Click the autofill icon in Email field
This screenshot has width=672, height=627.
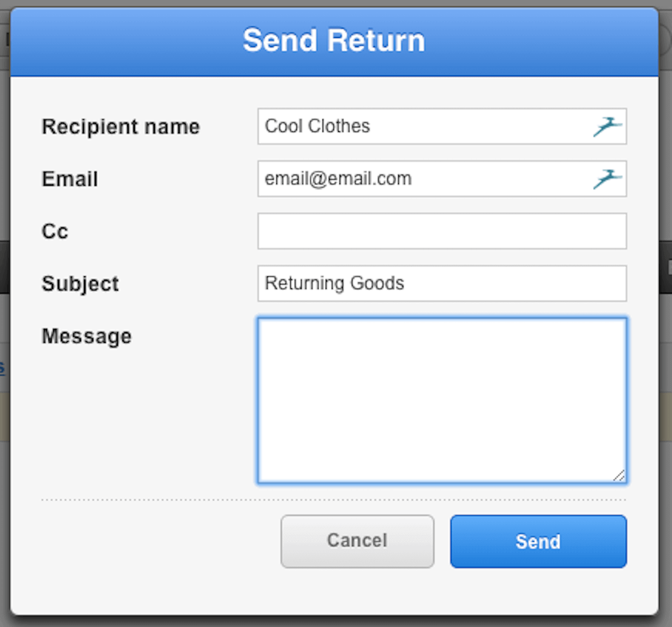click(x=607, y=179)
